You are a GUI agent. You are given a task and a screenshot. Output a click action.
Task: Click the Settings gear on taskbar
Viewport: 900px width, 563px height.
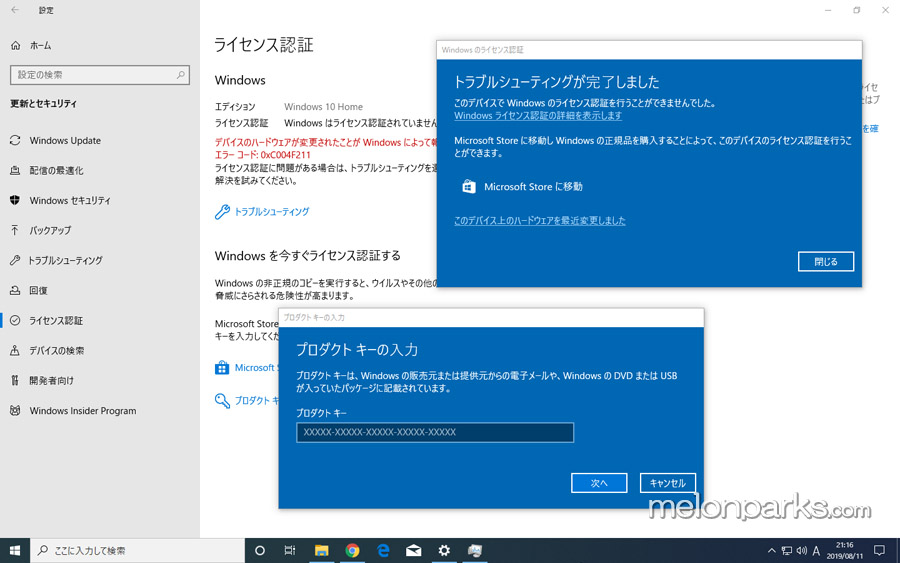coord(444,550)
